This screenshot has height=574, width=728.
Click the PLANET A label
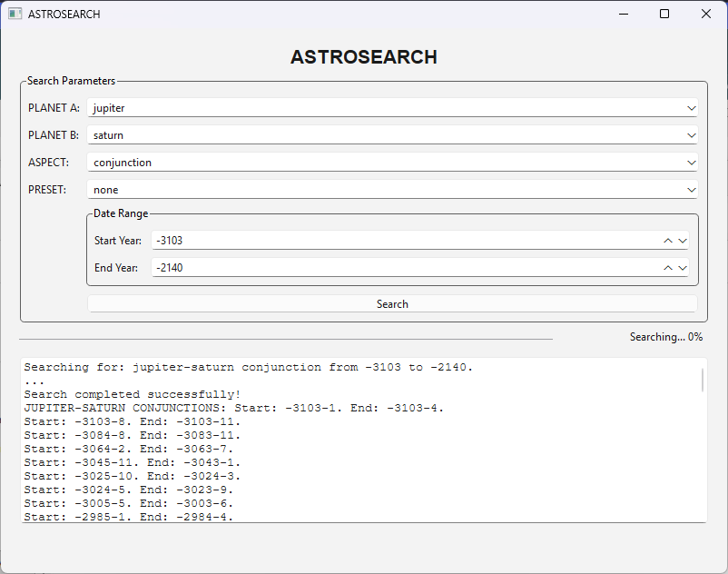click(54, 108)
